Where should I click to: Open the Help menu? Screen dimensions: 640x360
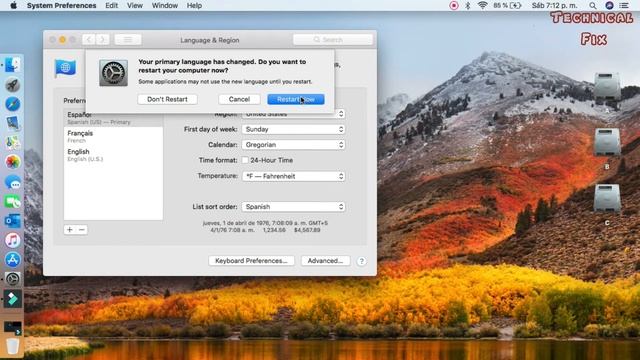tap(194, 6)
